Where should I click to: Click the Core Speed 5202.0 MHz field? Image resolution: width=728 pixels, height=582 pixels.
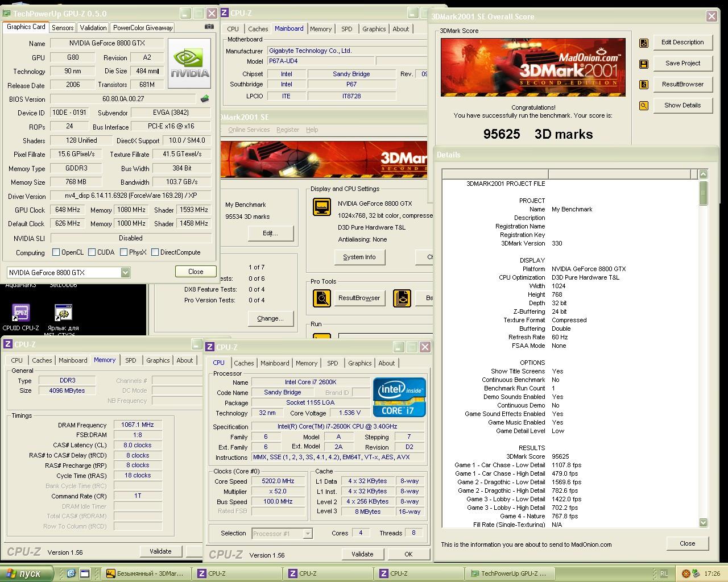tap(278, 481)
